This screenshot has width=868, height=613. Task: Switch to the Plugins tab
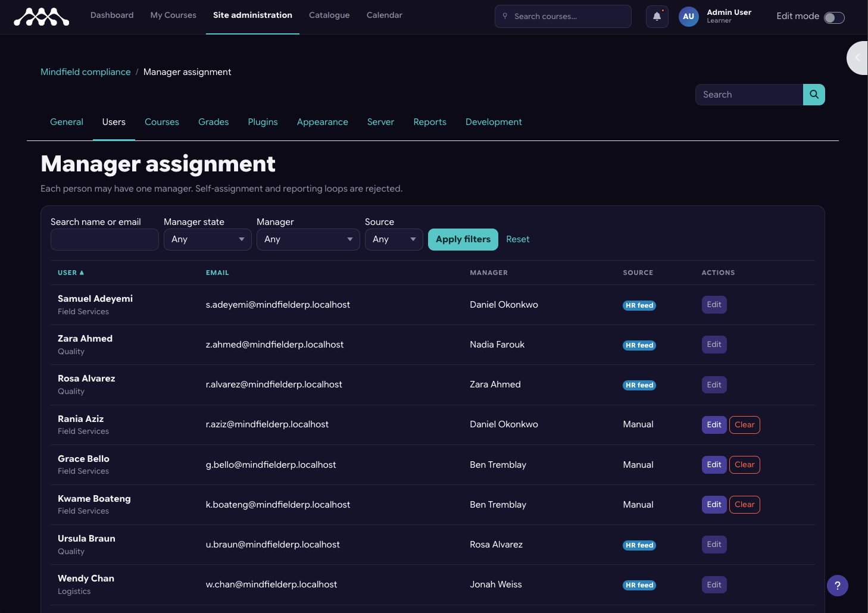(x=263, y=122)
